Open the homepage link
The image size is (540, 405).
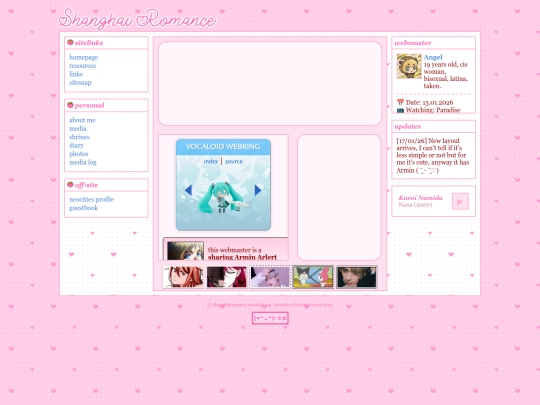pyautogui.click(x=83, y=57)
